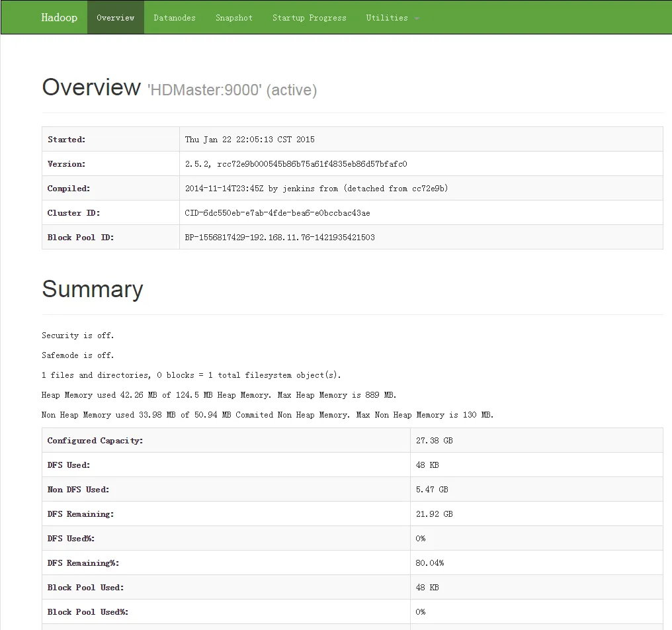Expand the Utilities dropdown menu
Screen dimensions: 672x630
(392, 18)
